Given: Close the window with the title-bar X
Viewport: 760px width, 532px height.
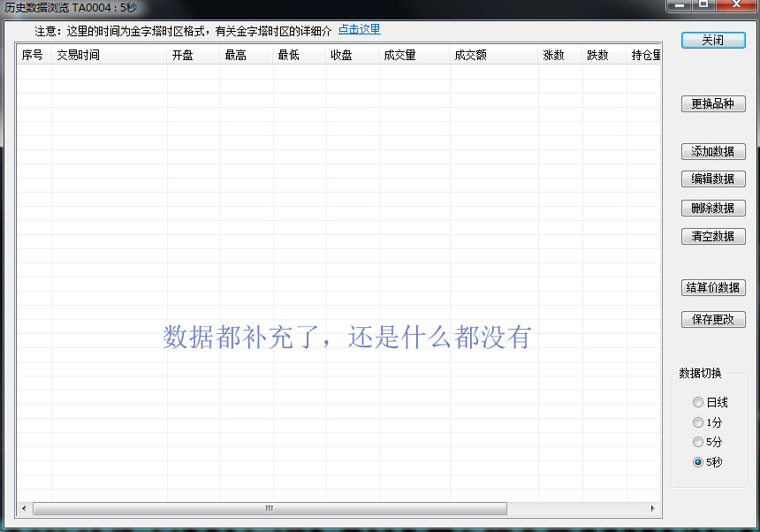Looking at the screenshot, I should pyautogui.click(x=736, y=4).
